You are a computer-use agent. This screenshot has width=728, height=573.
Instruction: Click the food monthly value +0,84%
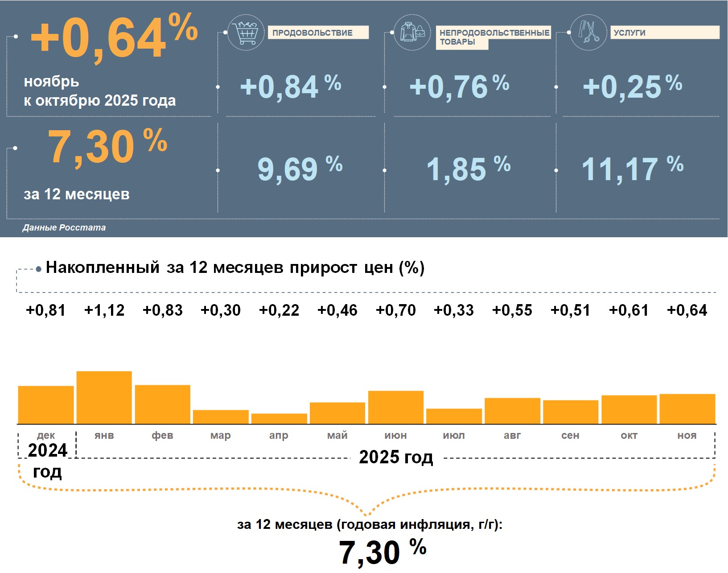(x=290, y=87)
